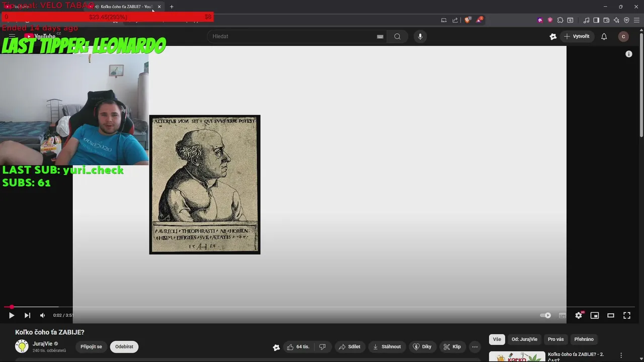
Task: Toggle the autoplay switch in the player
Action: [x=545, y=315]
